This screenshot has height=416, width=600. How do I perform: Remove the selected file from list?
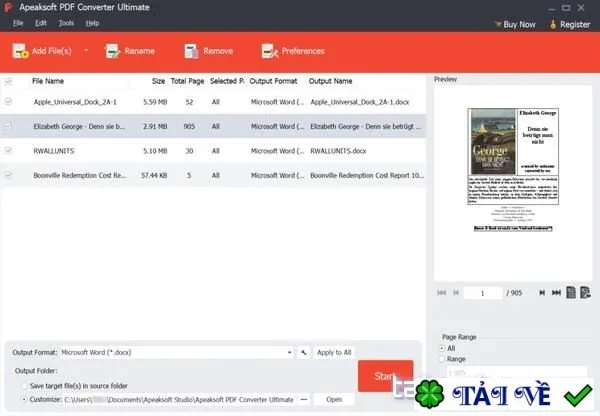209,51
